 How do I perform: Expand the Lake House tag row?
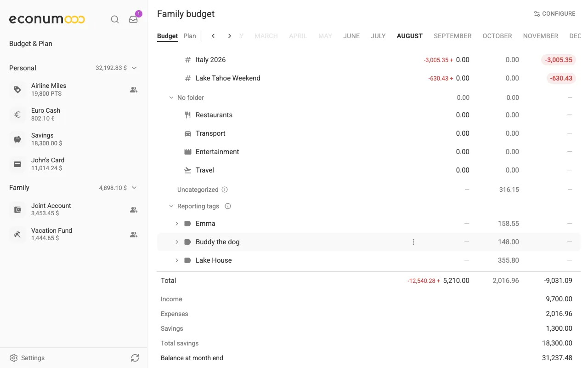click(177, 260)
